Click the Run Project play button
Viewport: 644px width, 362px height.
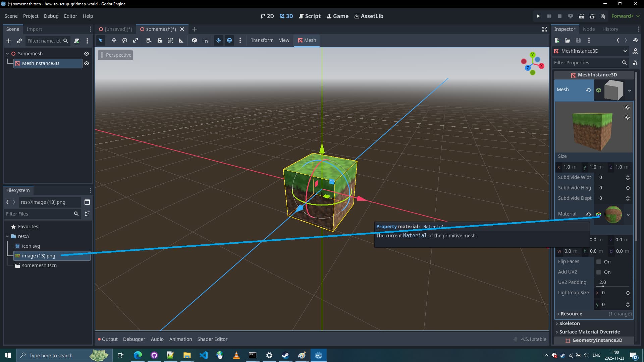click(x=538, y=16)
